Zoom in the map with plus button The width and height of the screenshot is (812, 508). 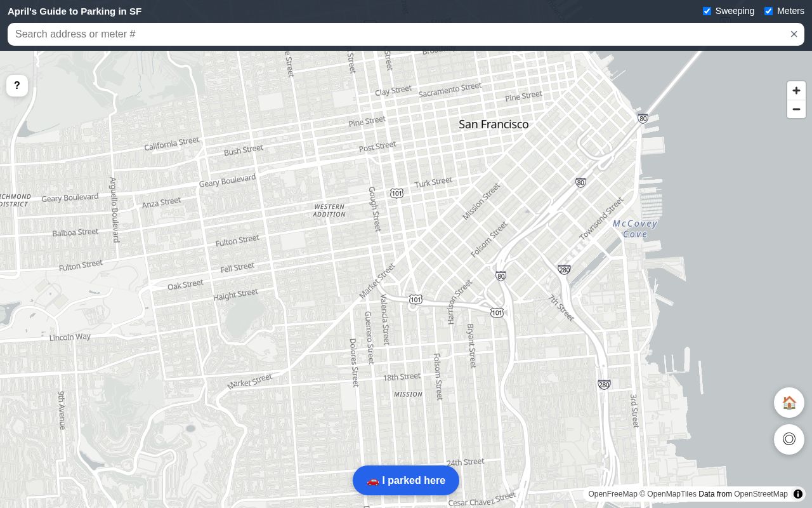[x=796, y=91]
